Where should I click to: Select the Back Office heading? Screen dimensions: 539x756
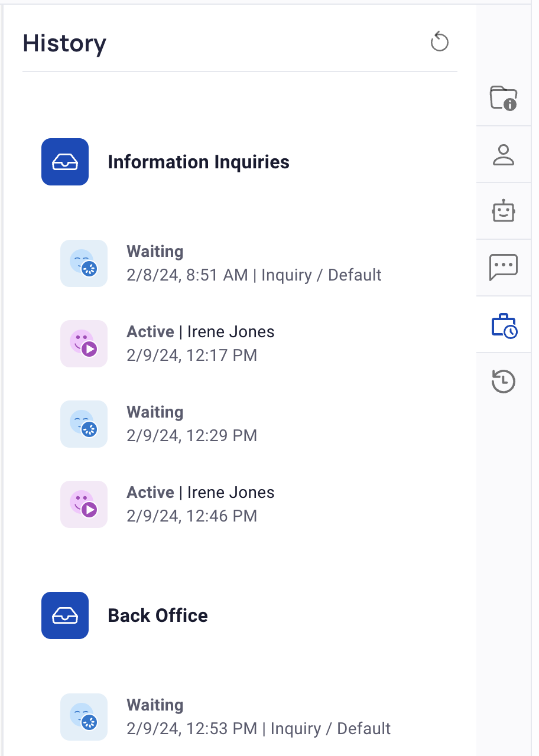[158, 615]
